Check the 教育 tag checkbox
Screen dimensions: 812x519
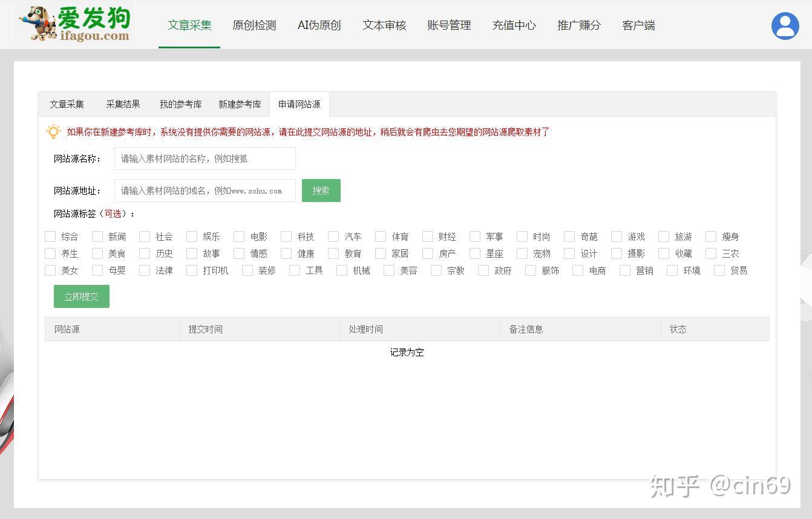click(x=333, y=253)
